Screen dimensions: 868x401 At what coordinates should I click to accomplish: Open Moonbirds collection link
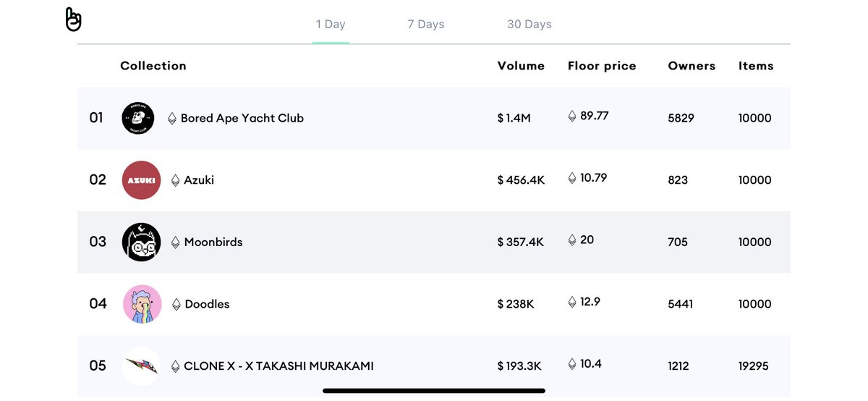213,242
